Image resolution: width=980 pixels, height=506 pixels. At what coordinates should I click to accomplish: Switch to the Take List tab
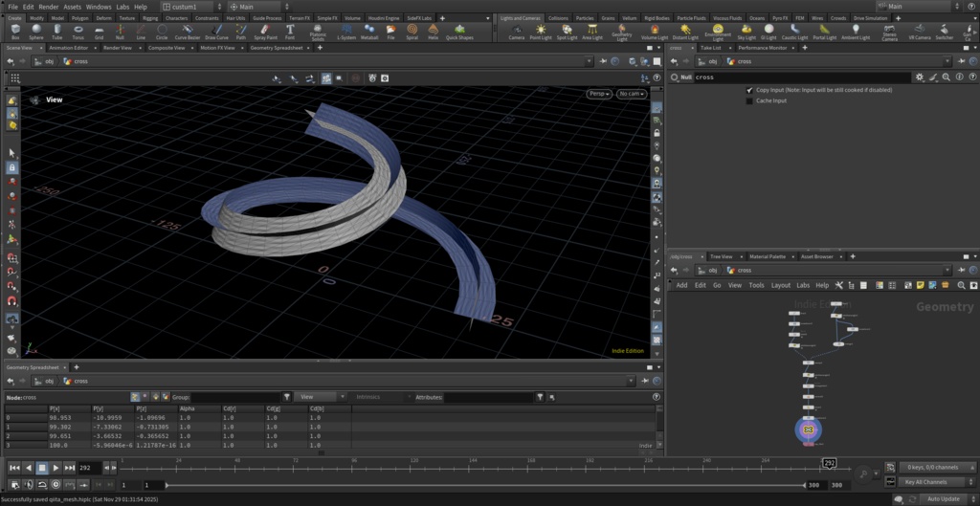pos(710,48)
